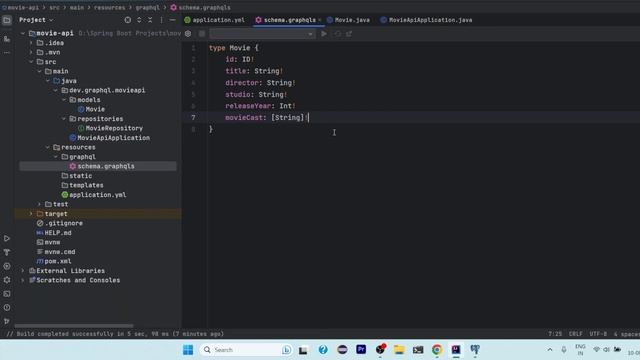Click IntelliJ IDEA icon in taskbar
The image size is (640, 360).
(456, 350)
